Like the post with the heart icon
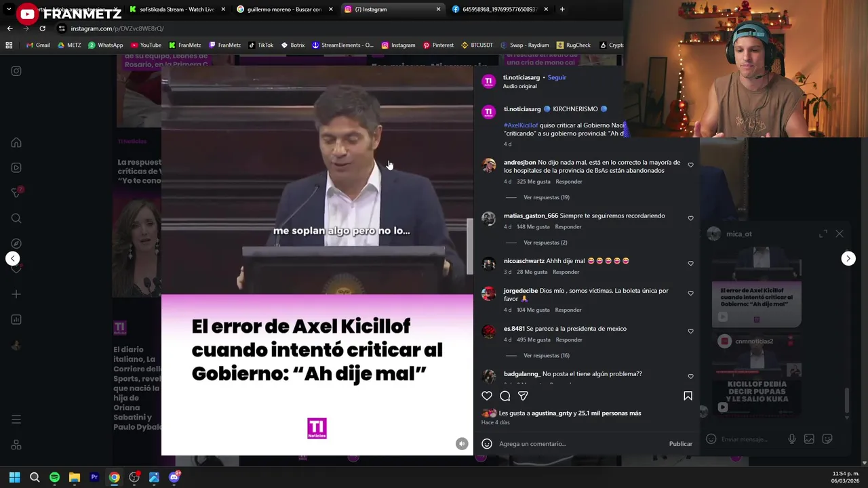868x488 pixels. click(486, 396)
